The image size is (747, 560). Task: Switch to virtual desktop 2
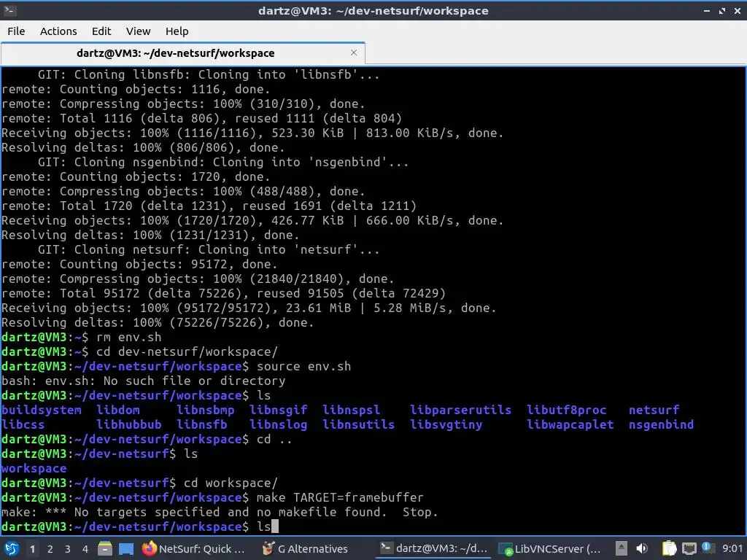[50, 549]
